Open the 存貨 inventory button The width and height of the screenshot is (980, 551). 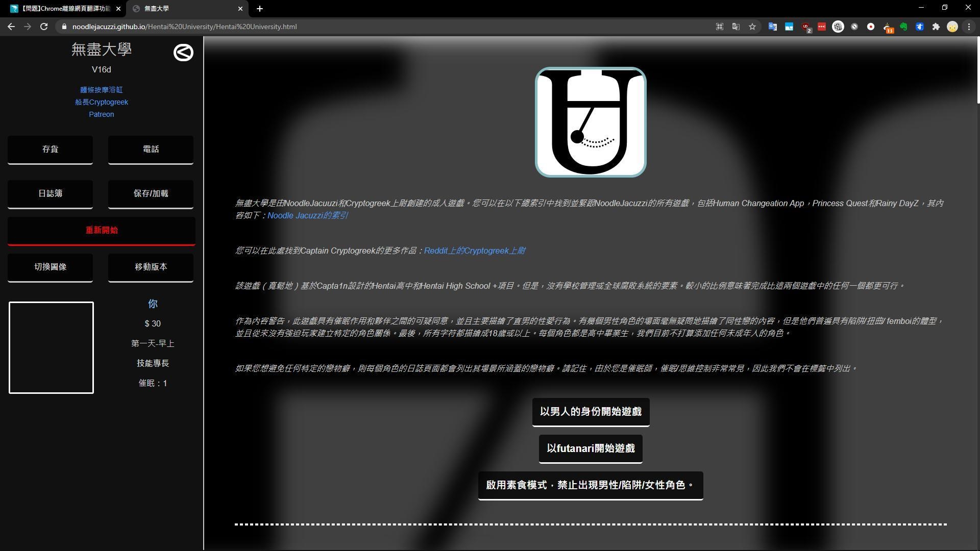50,149
